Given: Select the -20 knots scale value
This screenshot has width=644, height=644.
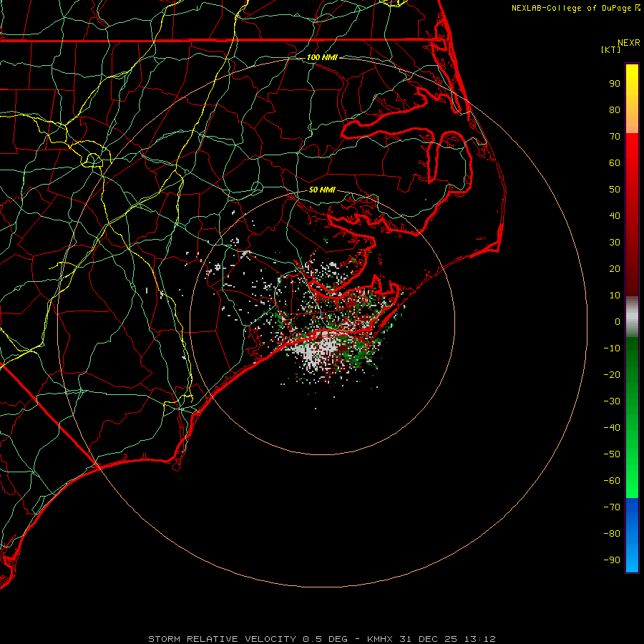Looking at the screenshot, I should (x=612, y=374).
